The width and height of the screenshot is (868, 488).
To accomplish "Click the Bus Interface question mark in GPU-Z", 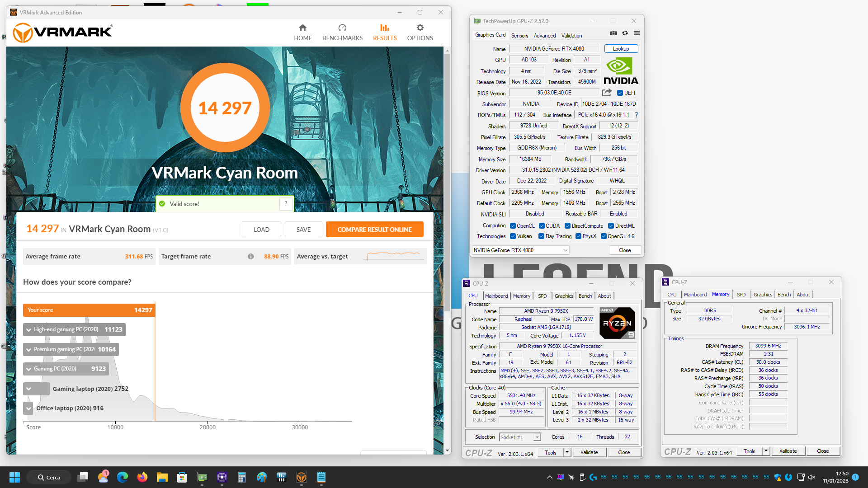I will [x=637, y=115].
